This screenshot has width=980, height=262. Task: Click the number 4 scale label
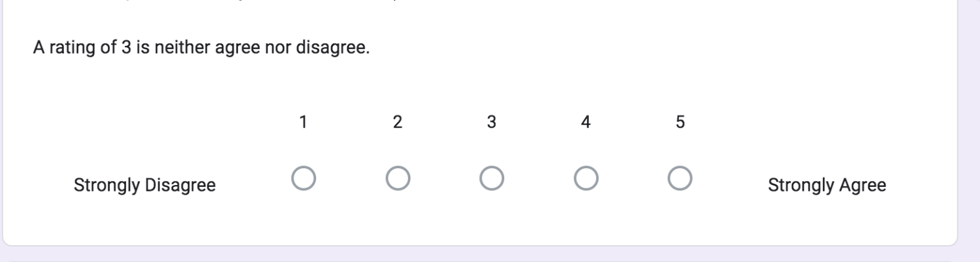[586, 123]
